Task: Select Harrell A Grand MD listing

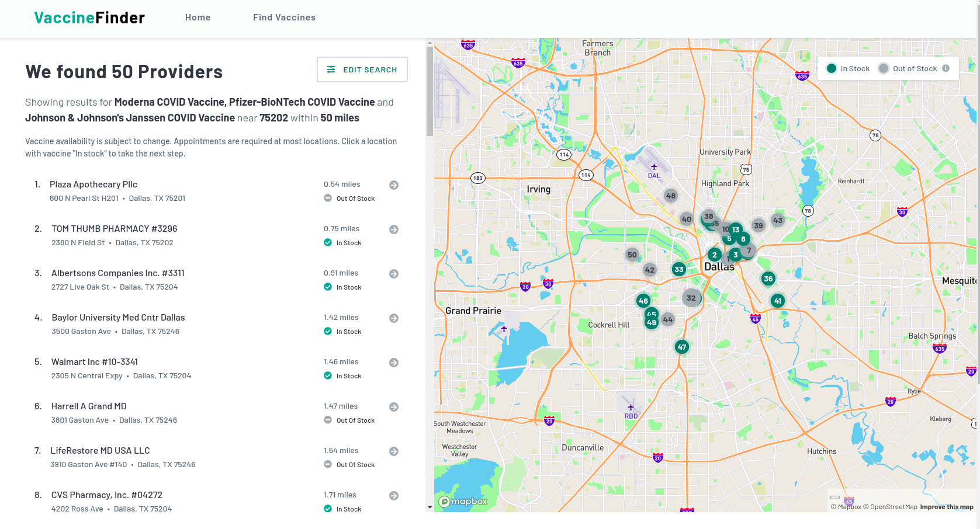Action: tap(216, 413)
